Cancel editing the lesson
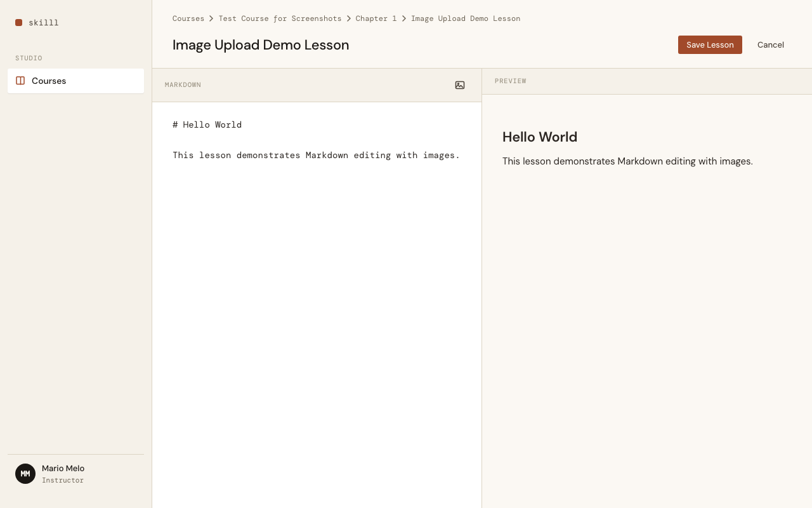Viewport: 812px width, 508px height. tap(771, 44)
